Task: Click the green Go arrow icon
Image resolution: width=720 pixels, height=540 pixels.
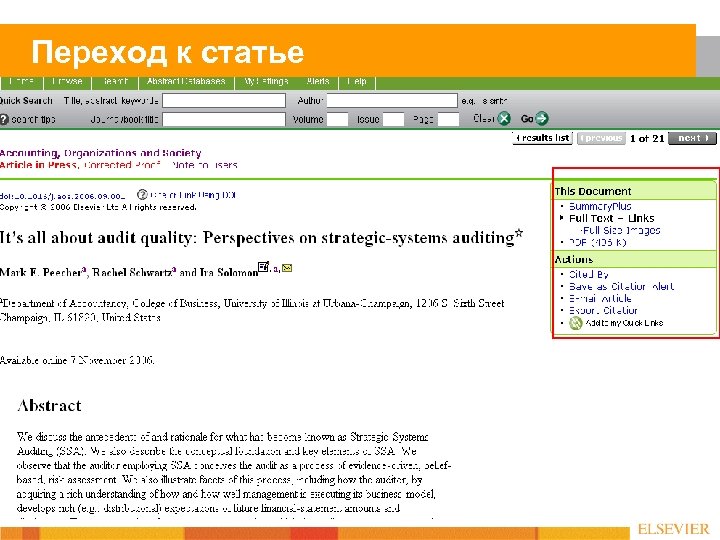Action: (x=542, y=118)
